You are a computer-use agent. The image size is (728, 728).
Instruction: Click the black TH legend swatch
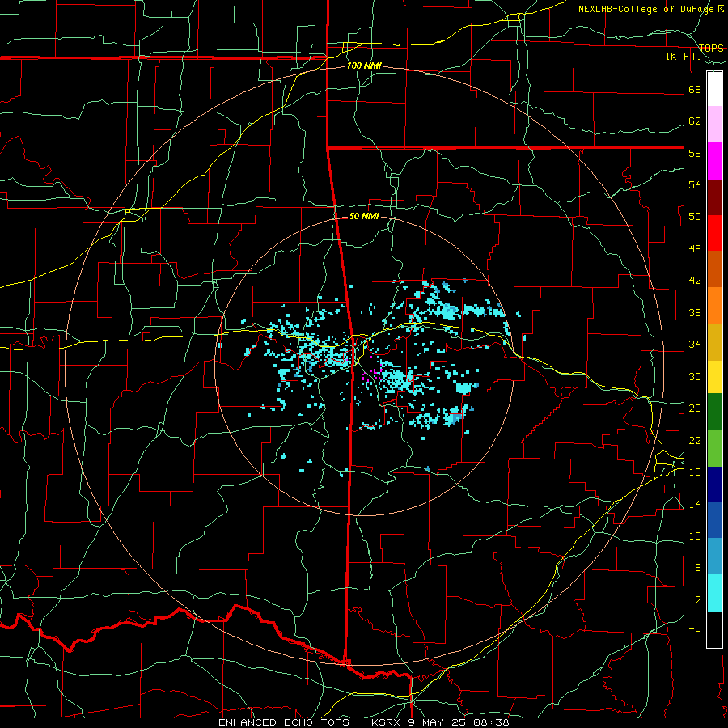click(714, 629)
